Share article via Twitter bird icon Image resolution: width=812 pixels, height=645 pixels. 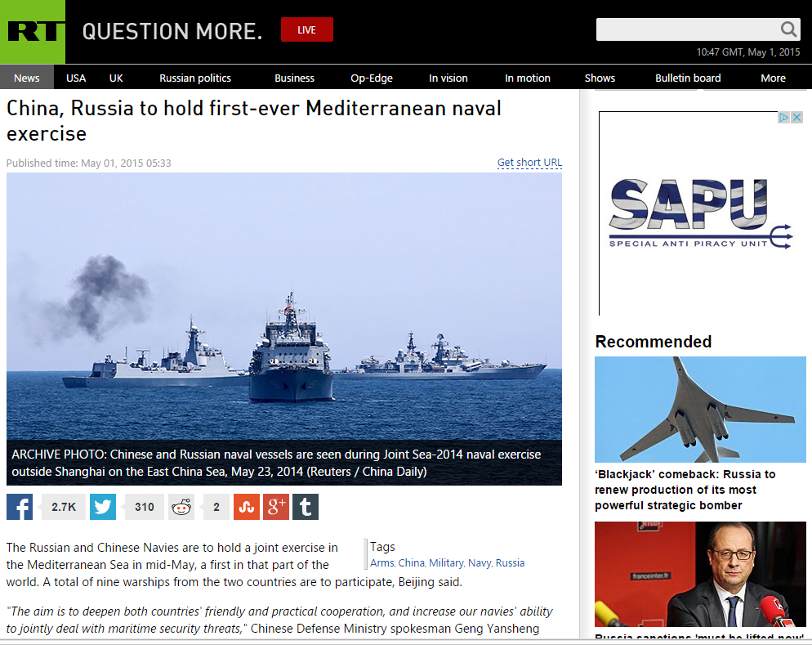coord(103,507)
